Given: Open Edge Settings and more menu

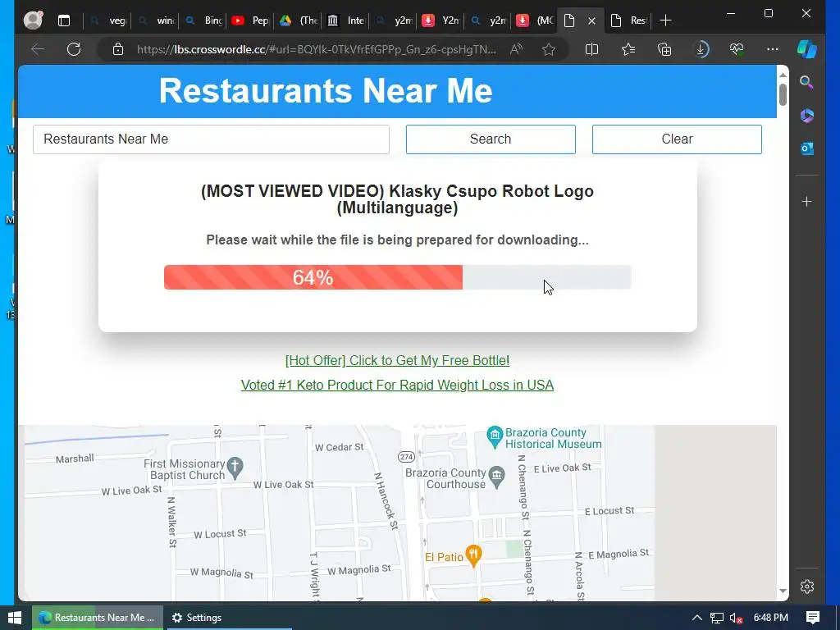Looking at the screenshot, I should [x=773, y=49].
